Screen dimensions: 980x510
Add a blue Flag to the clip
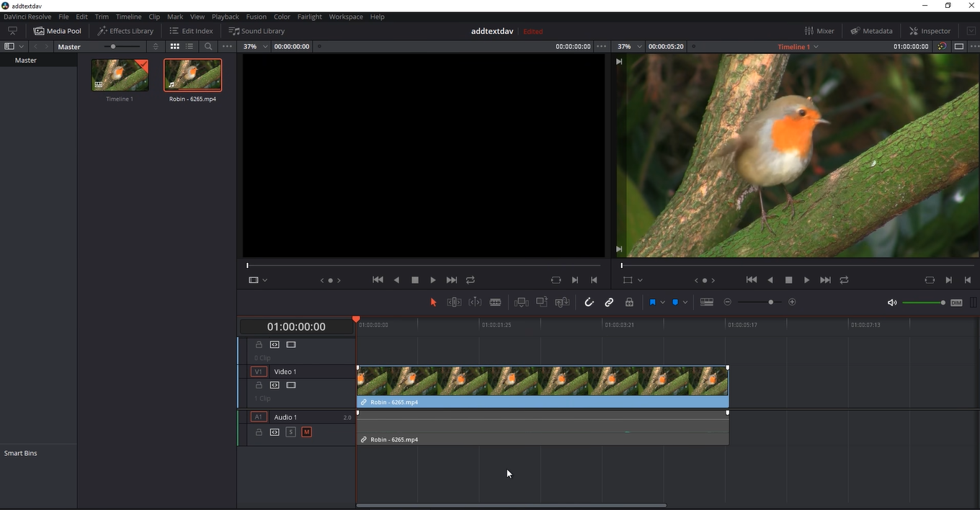pyautogui.click(x=653, y=302)
